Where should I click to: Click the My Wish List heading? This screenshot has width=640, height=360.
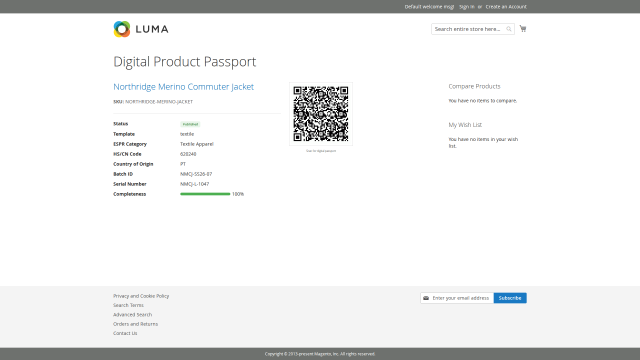point(465,125)
